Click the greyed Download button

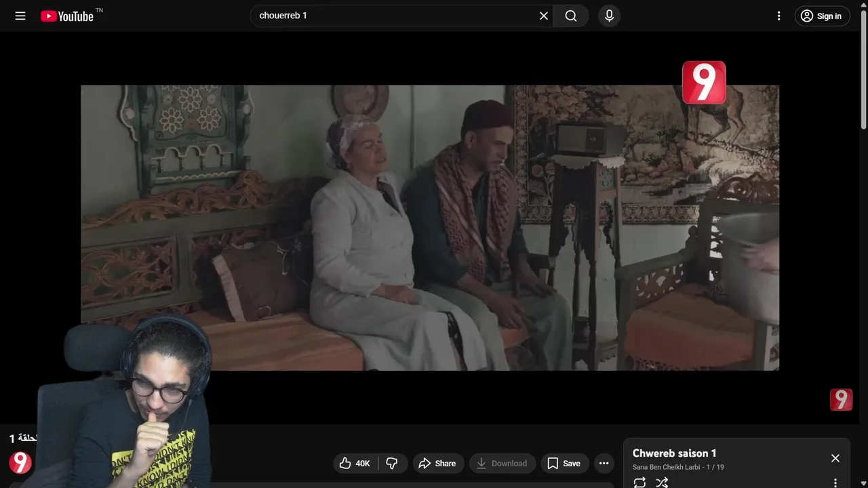click(502, 464)
